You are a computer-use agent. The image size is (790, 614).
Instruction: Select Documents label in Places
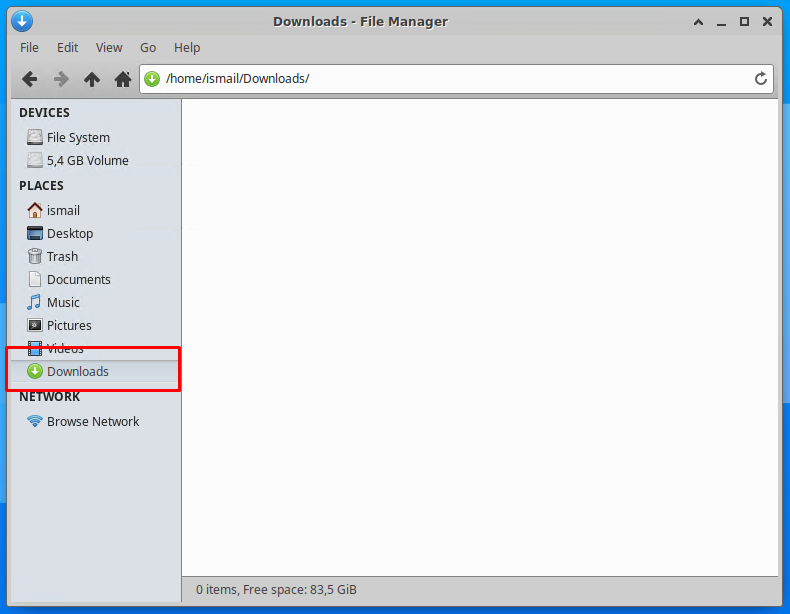click(x=79, y=280)
